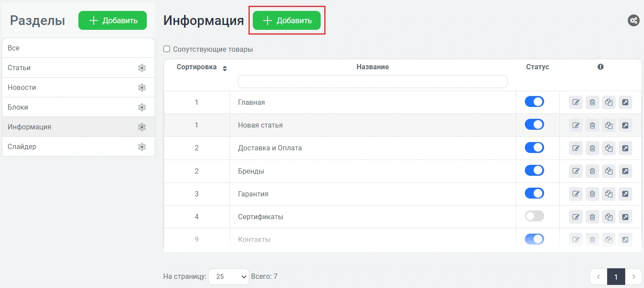Screen dimensions: 644x288
Task: Open Бренды page via external link icon
Action: coord(625,171)
